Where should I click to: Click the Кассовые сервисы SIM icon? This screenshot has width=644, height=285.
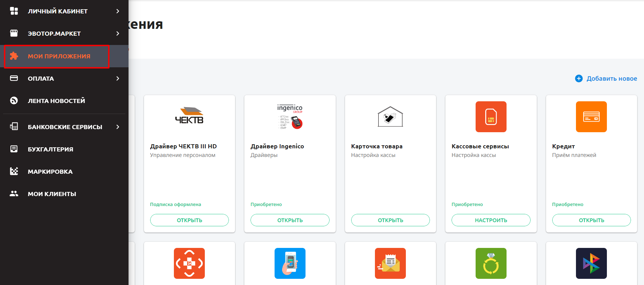[491, 117]
